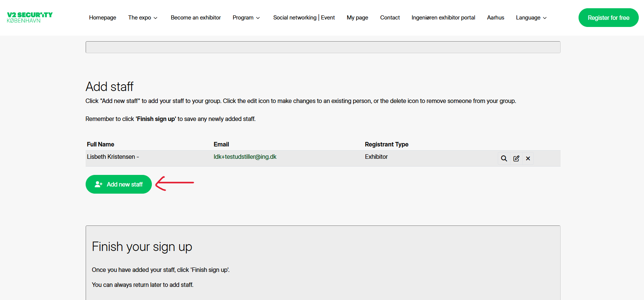
Task: Navigate to My page
Action: point(357,18)
